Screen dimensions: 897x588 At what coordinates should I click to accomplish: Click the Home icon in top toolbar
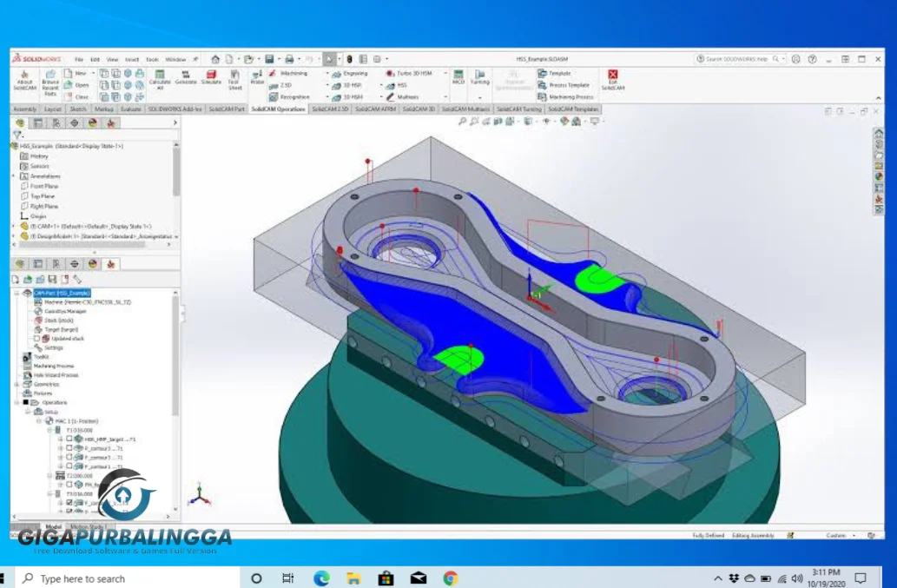[215, 59]
